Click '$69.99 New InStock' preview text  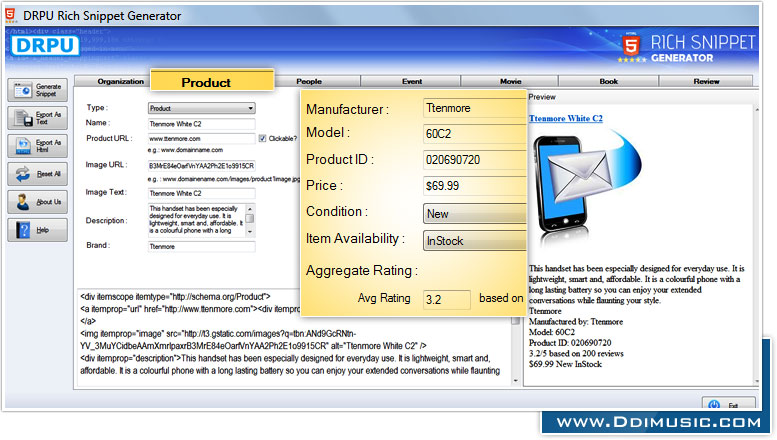(565, 364)
